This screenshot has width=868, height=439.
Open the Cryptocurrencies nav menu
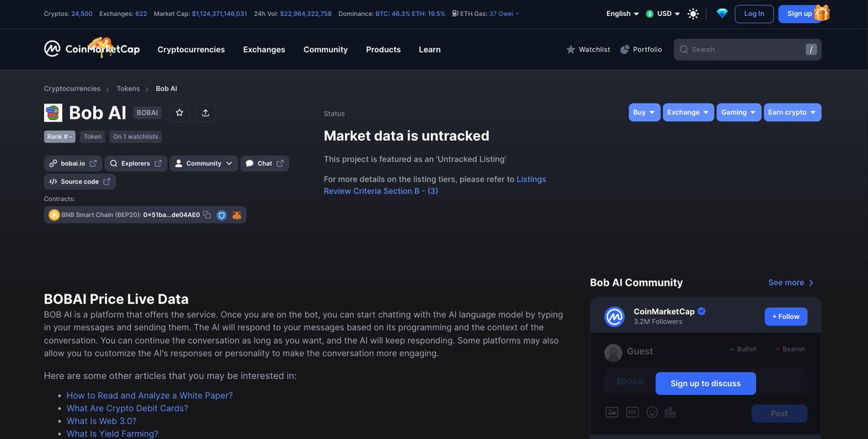[x=191, y=49]
